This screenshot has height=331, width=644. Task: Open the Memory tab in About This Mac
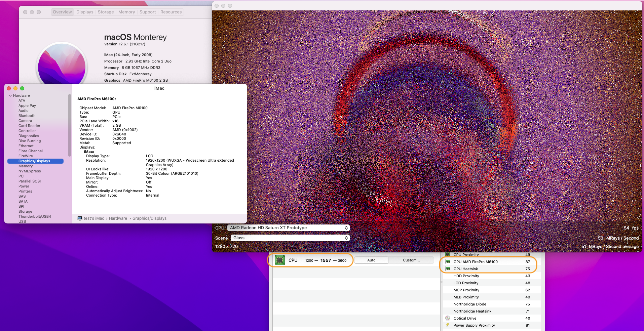coord(127,12)
